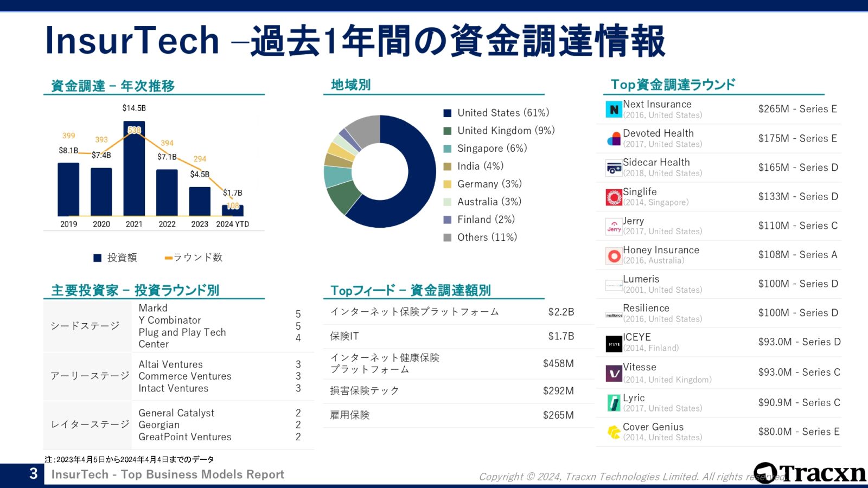Screen dimensions: 868x488
Task: Click the シードステージ row label
Action: pos(85,326)
